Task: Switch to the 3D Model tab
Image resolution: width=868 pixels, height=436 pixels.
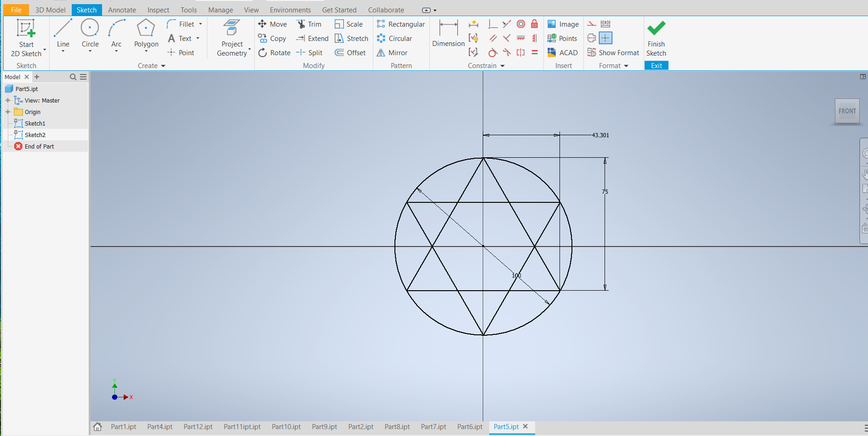Action: [50, 10]
